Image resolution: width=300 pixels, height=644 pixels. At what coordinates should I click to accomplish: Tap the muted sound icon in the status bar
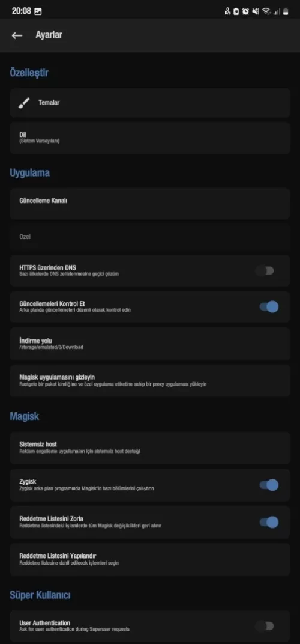[256, 11]
